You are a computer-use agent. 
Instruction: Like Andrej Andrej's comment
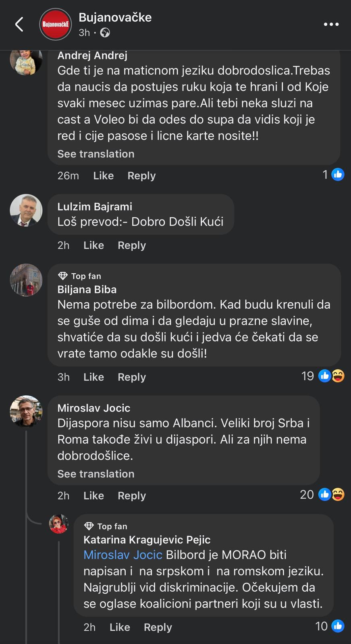click(103, 175)
